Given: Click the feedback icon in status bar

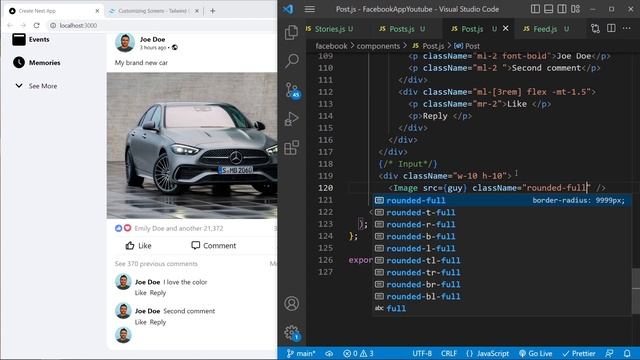Looking at the screenshot, I should [x=609, y=353].
